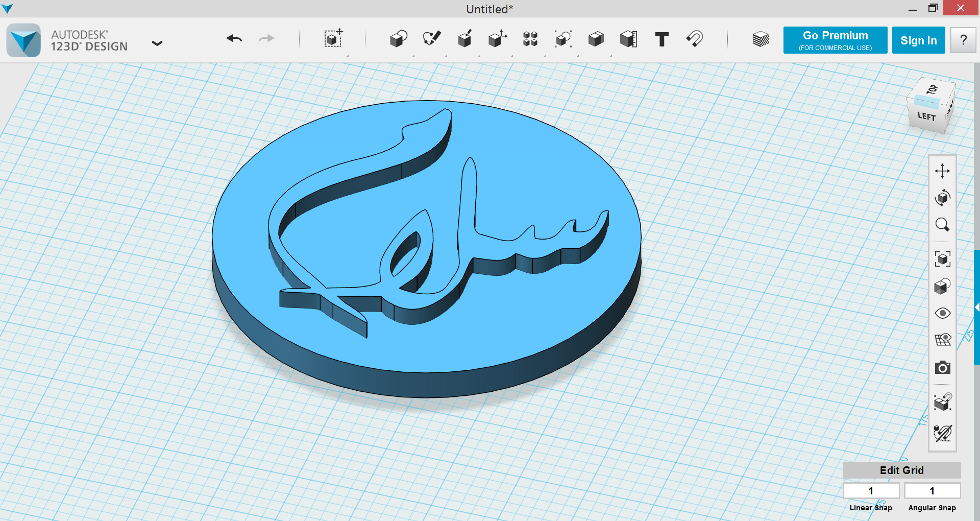
Task: Select the Measure tool
Action: (x=628, y=39)
